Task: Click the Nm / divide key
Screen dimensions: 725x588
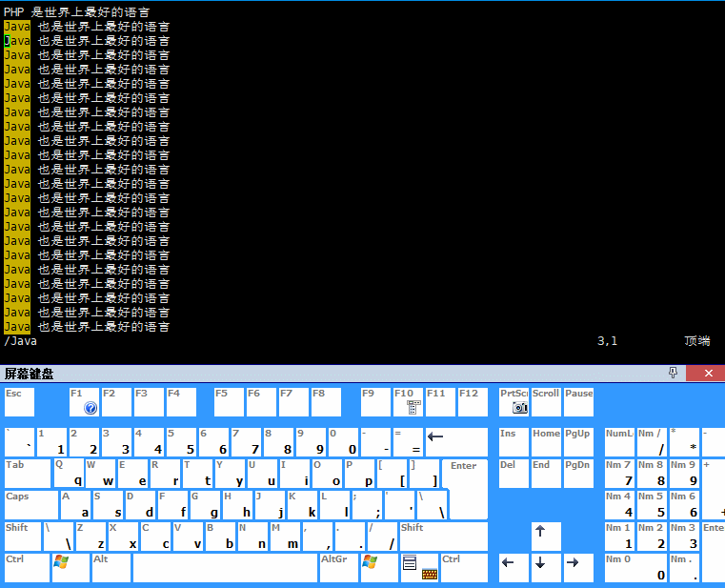Action: [652, 442]
